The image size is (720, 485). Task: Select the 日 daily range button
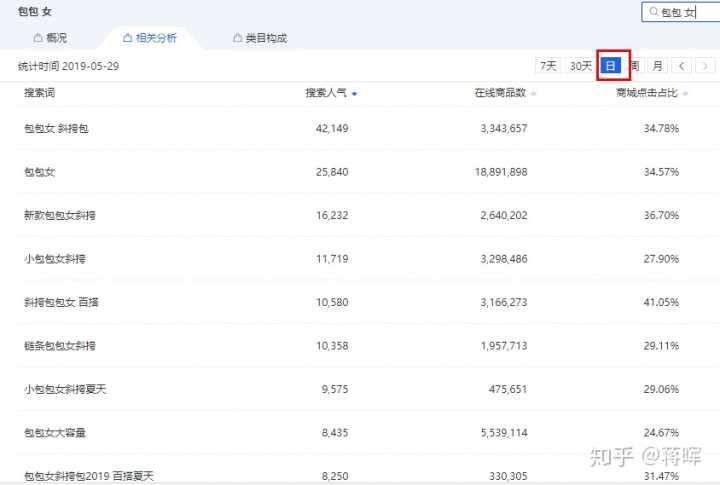[x=612, y=66]
